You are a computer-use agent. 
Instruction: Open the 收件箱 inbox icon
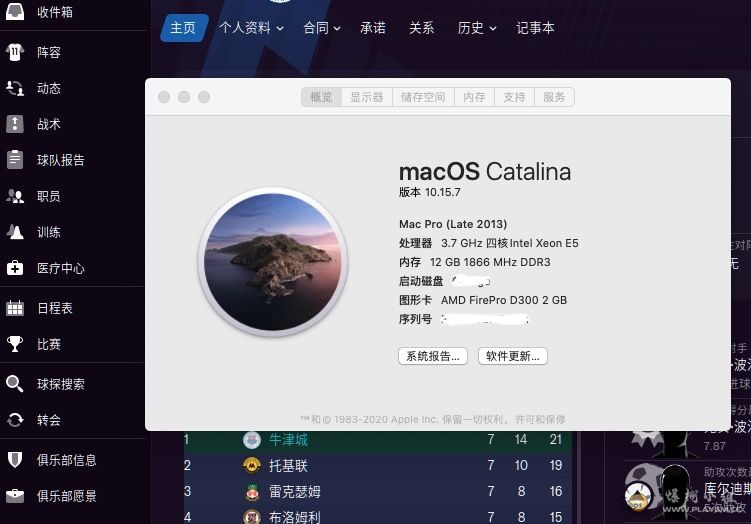(15, 11)
